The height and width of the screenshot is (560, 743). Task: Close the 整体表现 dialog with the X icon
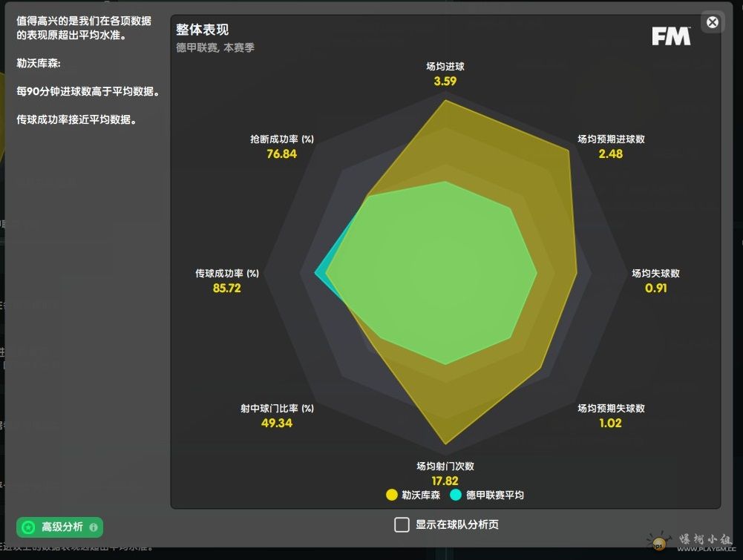tap(712, 22)
